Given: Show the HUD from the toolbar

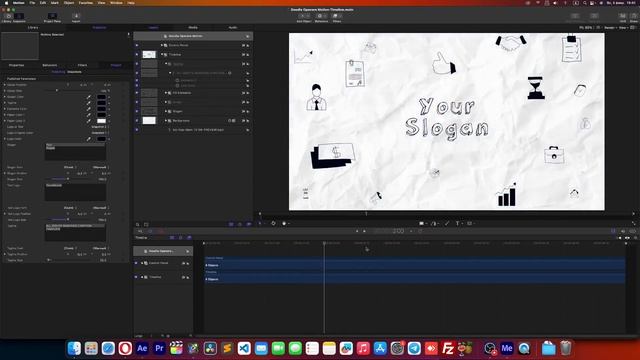Looking at the screenshot, I should pyautogui.click(x=622, y=16).
